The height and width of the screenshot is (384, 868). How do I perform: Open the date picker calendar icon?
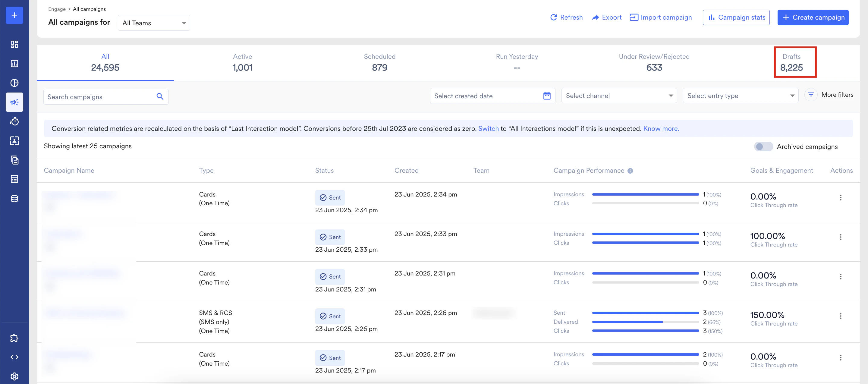click(x=546, y=96)
